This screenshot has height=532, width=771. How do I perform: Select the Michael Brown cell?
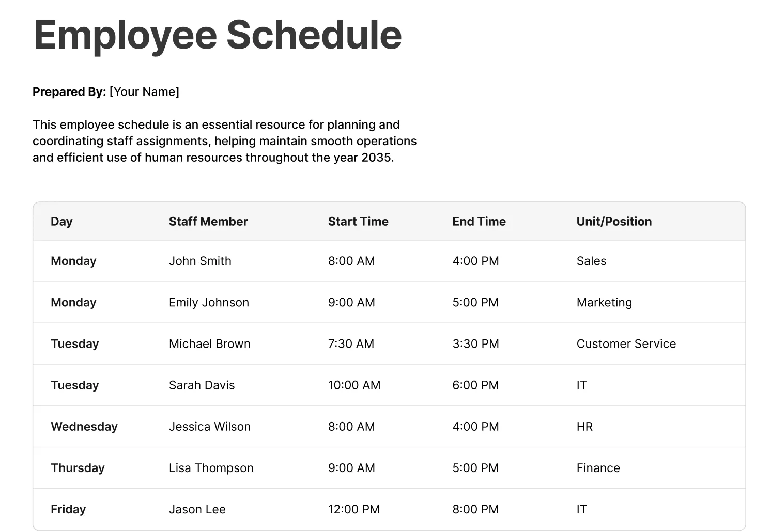tap(209, 344)
